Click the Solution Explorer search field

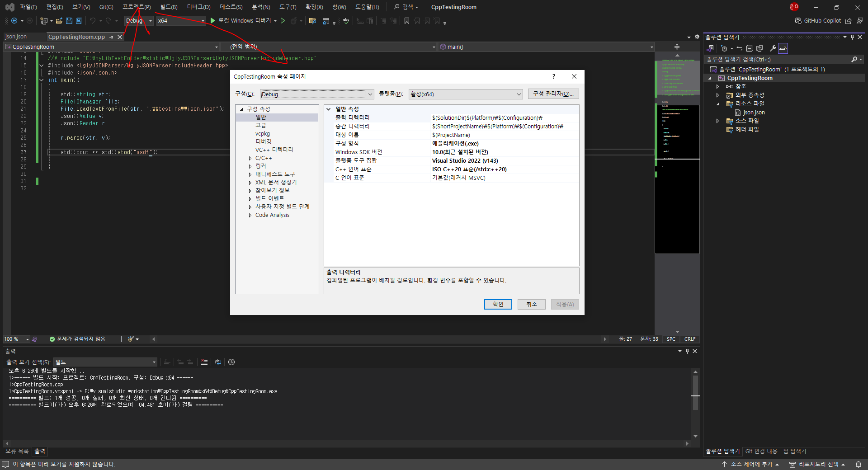(778, 59)
